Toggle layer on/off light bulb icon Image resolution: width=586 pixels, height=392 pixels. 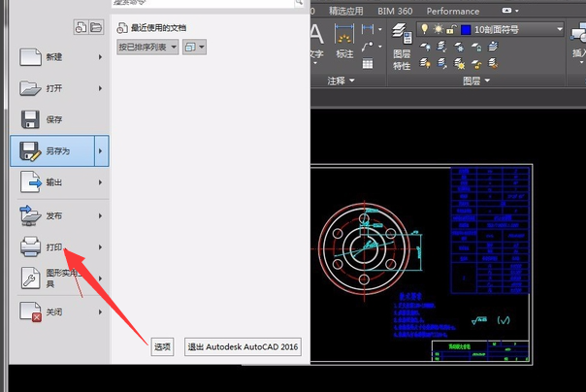pos(425,29)
